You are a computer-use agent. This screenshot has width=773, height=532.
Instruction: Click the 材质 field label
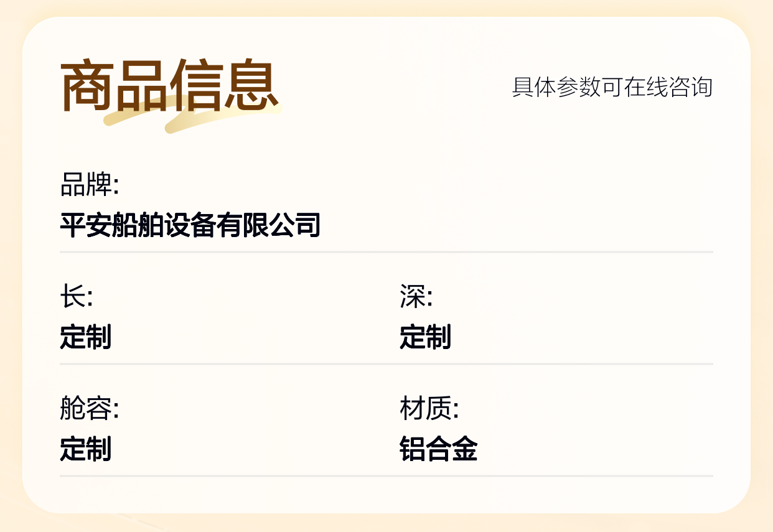[x=429, y=409]
